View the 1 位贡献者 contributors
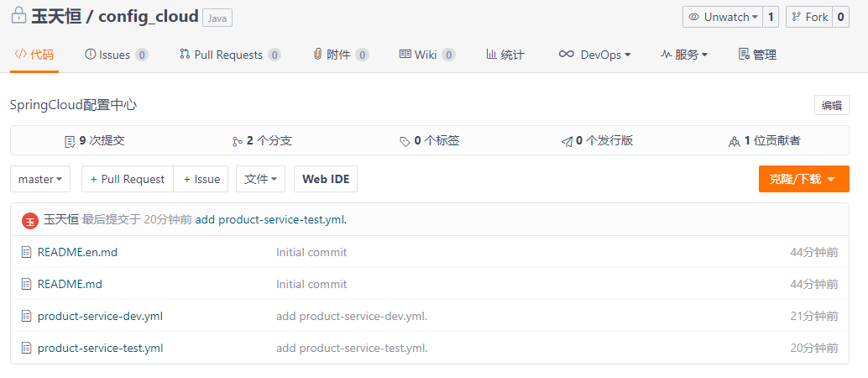This screenshot has height=378, width=868. coord(765,141)
